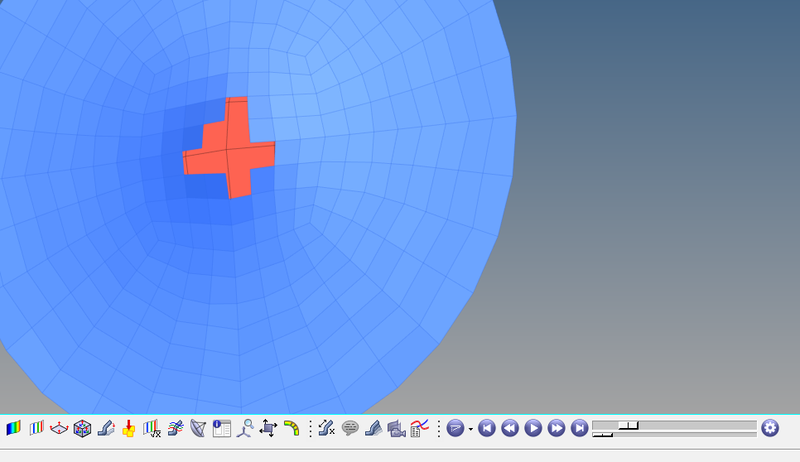Click the video camera icon

(396, 428)
